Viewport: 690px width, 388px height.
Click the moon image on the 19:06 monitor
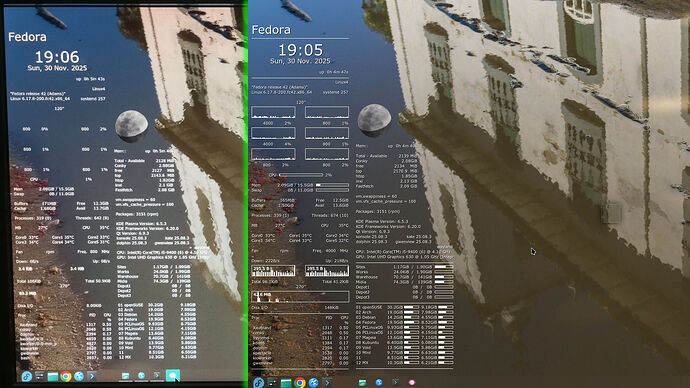coord(131,125)
